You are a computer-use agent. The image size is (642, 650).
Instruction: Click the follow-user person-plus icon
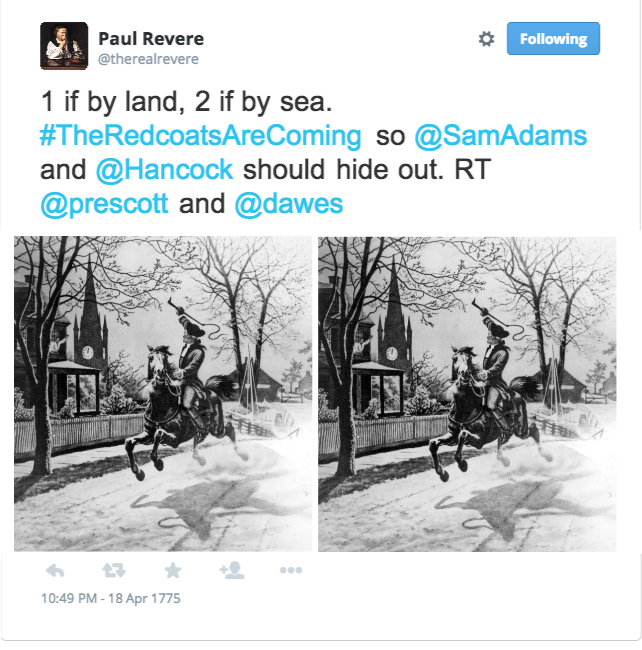(x=232, y=570)
